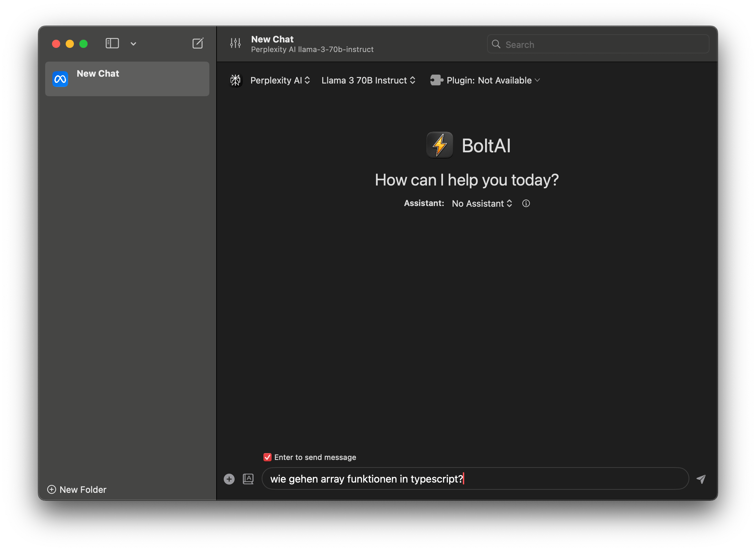
Task: Open the No Assistant selector
Action: [482, 204]
